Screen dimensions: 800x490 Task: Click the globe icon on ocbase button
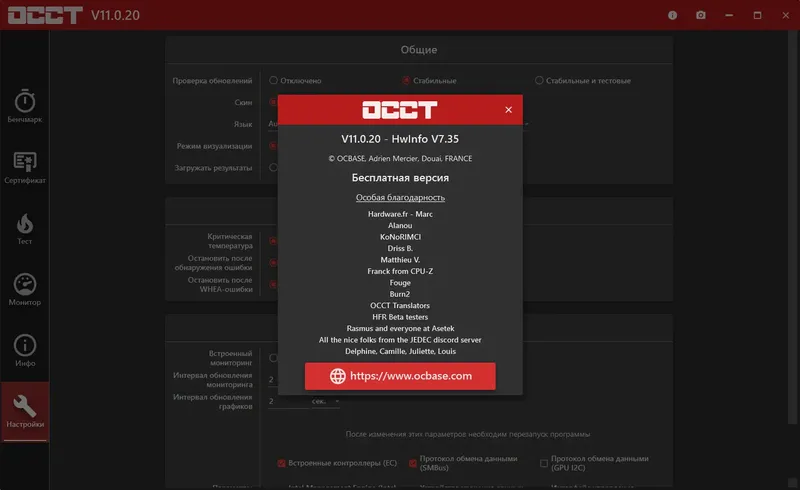coord(337,376)
